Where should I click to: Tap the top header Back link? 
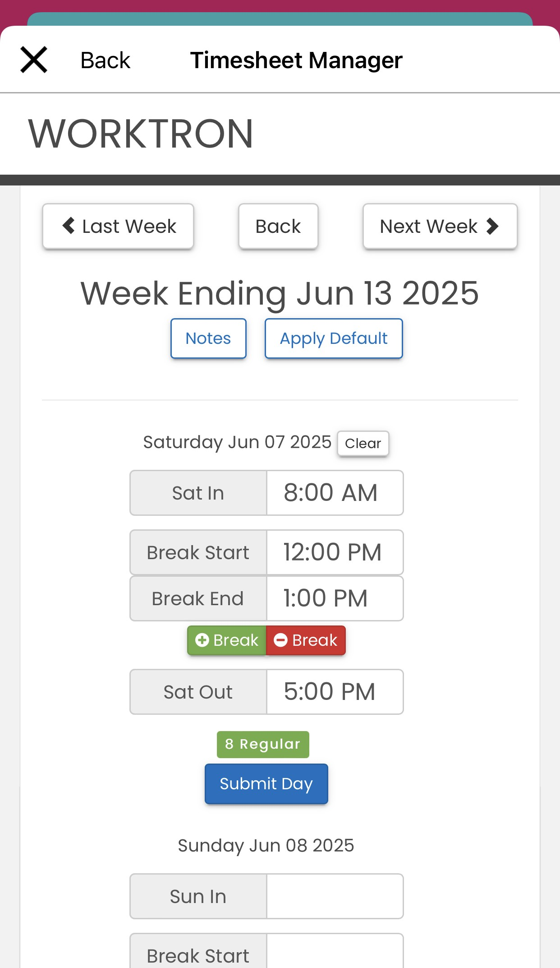(x=105, y=60)
